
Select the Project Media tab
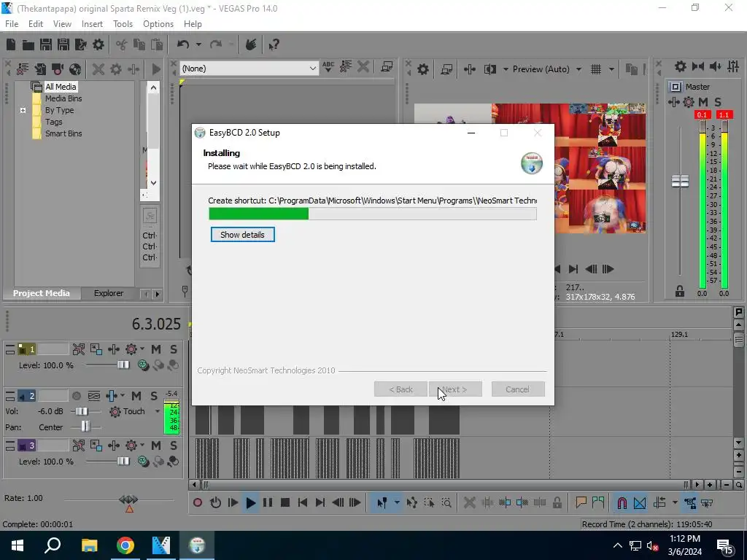point(42,293)
